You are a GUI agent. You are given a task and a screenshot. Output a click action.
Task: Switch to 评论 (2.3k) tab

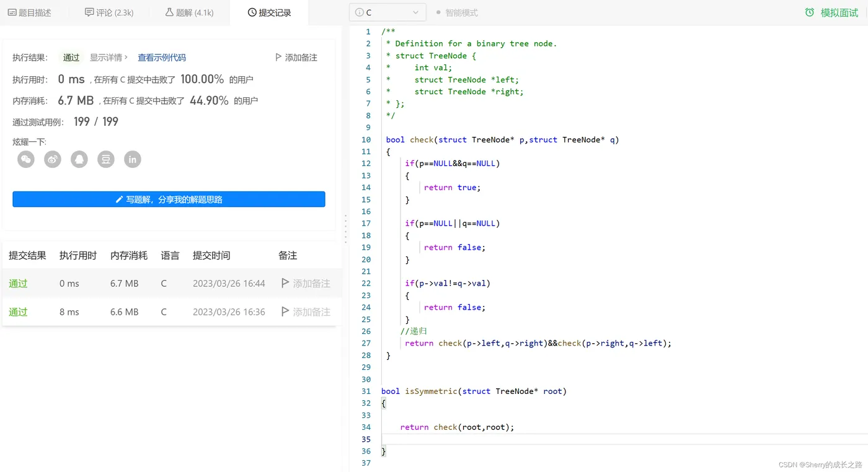pos(109,12)
